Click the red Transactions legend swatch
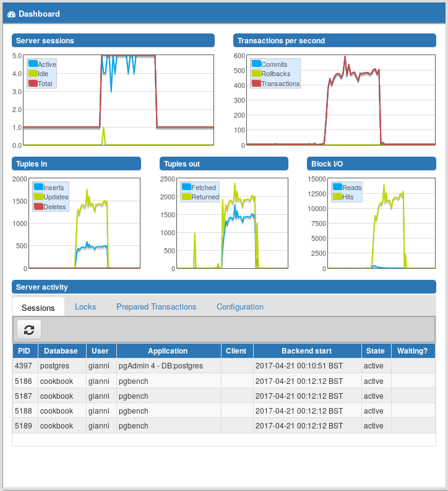The image size is (448, 491). click(x=256, y=84)
